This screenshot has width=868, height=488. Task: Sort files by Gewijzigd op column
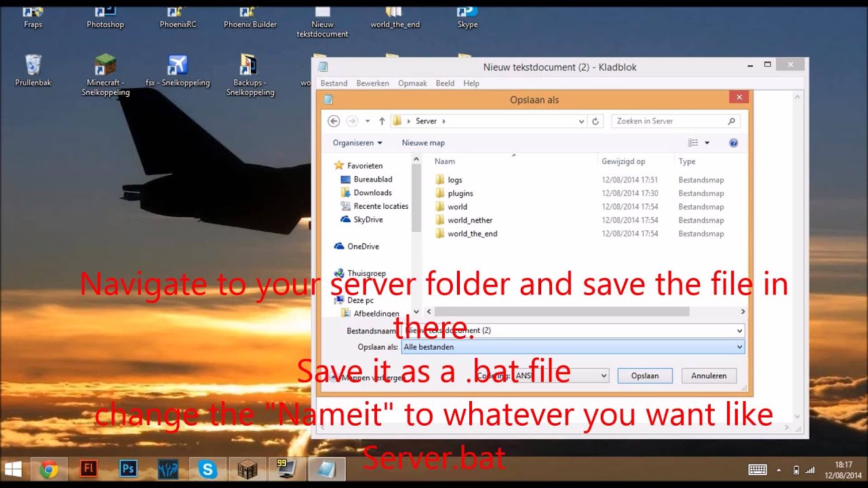click(x=623, y=161)
